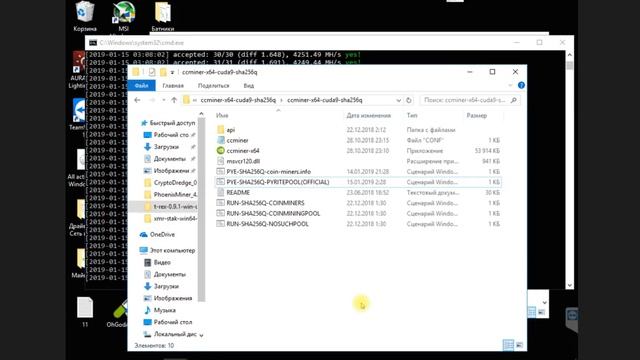Select the ccminer-x64 application
Screen dimensions: 640x360
click(x=242, y=151)
